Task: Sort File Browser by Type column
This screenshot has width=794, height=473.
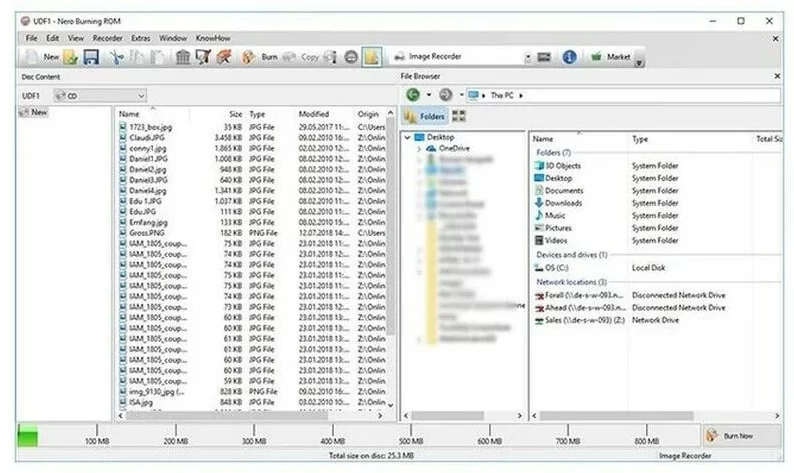Action: (640, 139)
